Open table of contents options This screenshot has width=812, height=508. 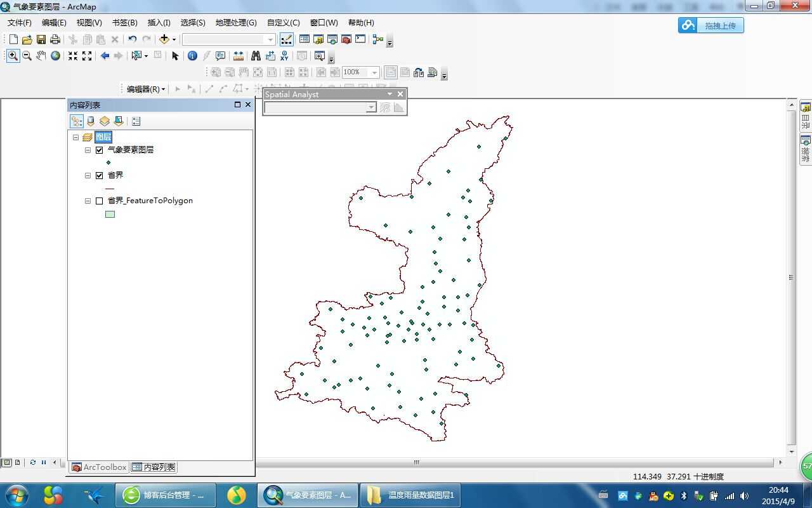point(136,121)
